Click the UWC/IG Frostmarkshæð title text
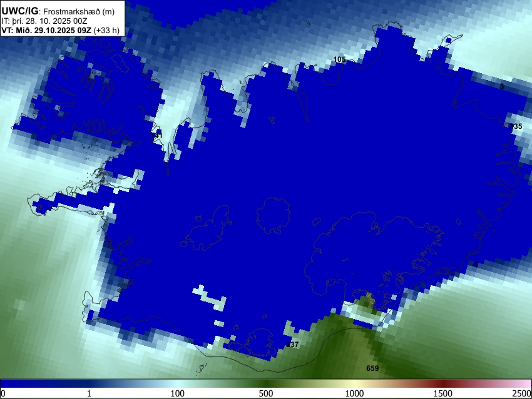 pyautogui.click(x=58, y=11)
